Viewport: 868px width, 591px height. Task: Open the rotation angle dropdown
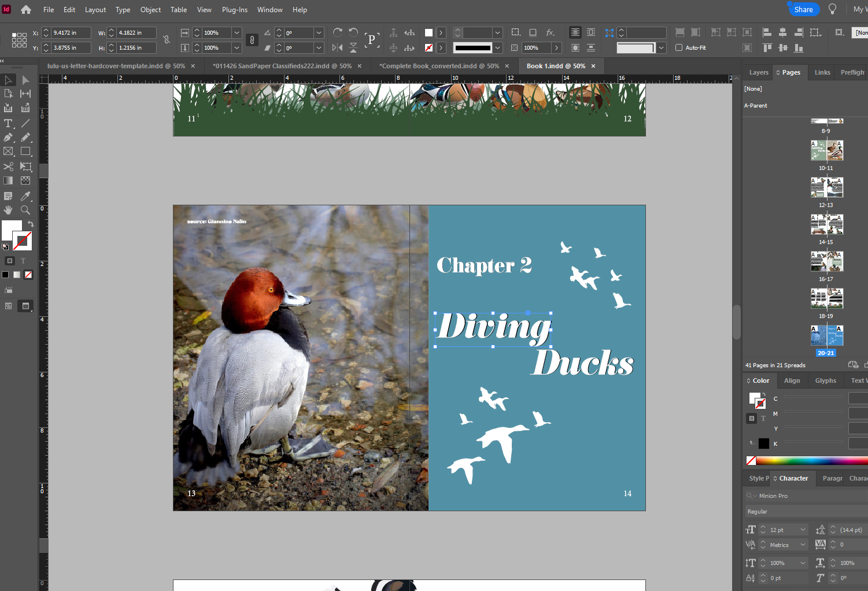pyautogui.click(x=319, y=32)
